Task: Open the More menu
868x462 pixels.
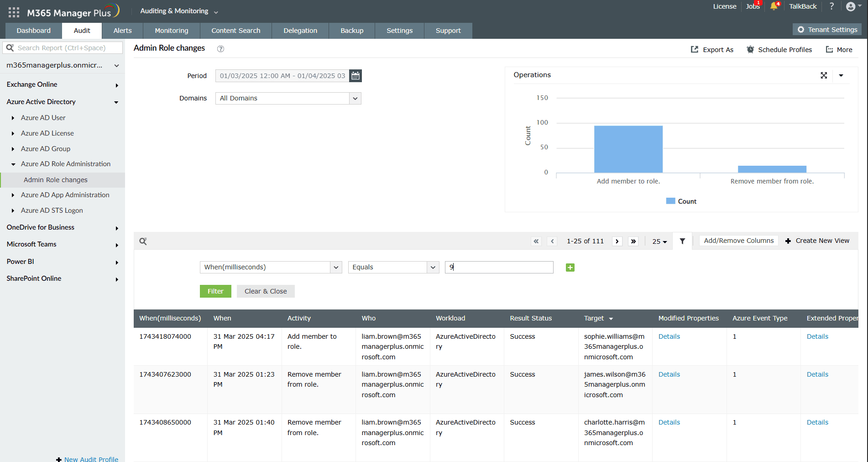Action: click(x=839, y=49)
